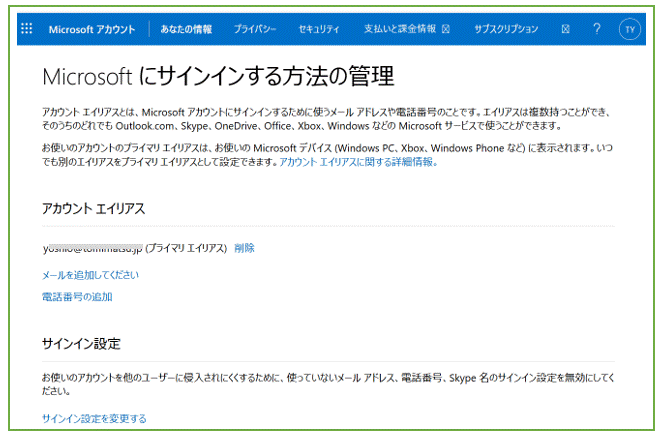Open the TY account avatar menu
Image resolution: width=664 pixels, height=436 pixels.
[630, 30]
